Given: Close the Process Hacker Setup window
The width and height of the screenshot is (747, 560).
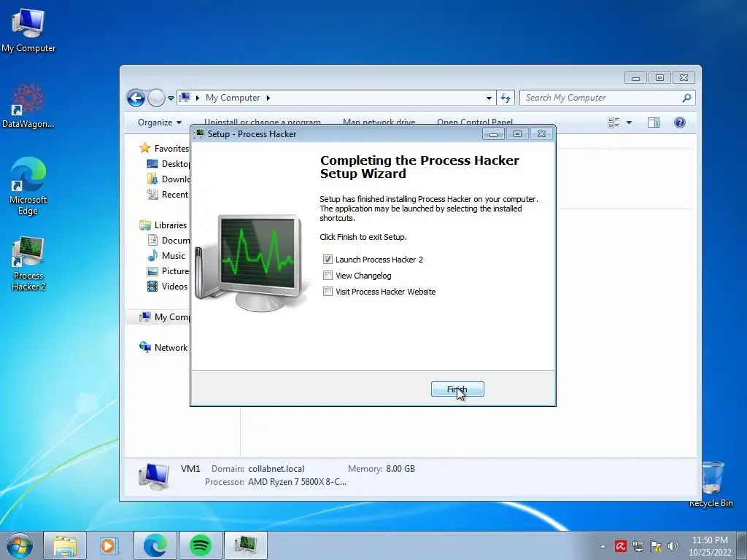Looking at the screenshot, I should tap(542, 134).
